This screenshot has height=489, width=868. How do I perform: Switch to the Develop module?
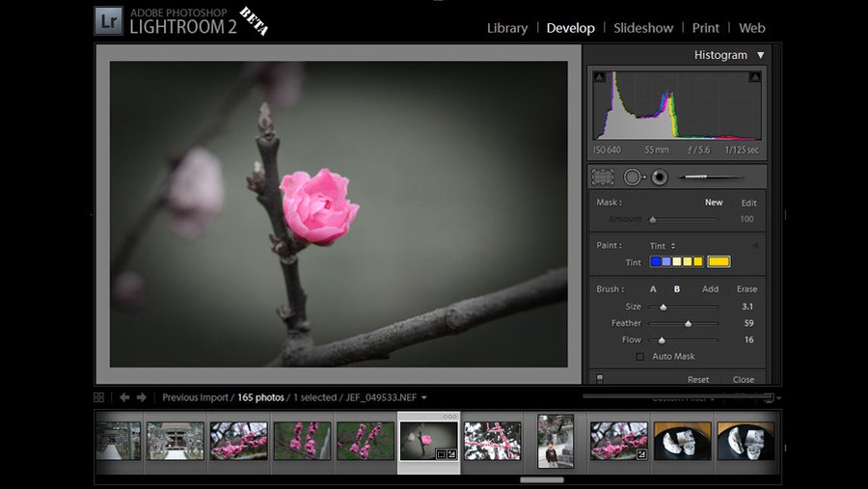click(x=571, y=28)
